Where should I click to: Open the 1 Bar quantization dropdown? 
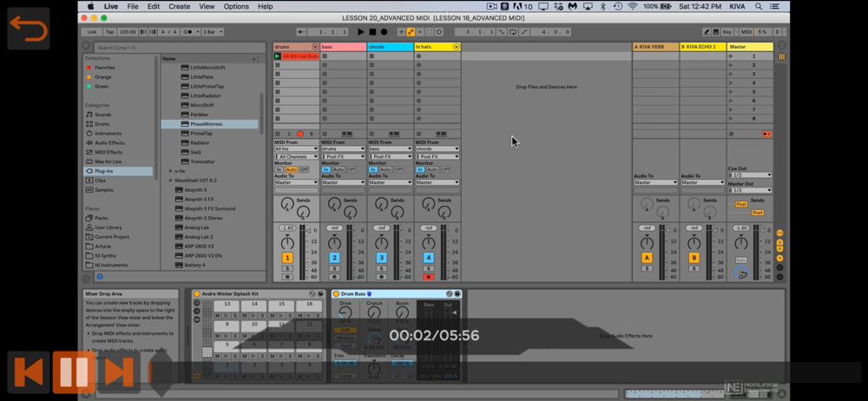213,32
